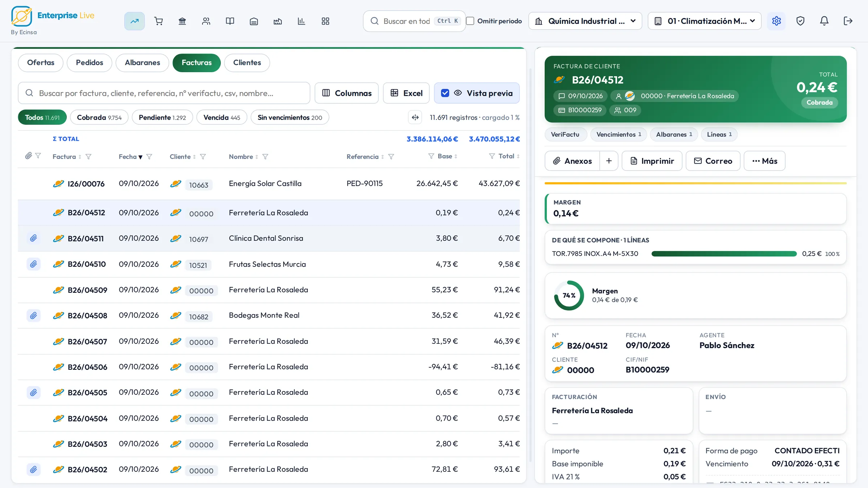
Task: Open the contacts people icon
Action: tap(206, 21)
